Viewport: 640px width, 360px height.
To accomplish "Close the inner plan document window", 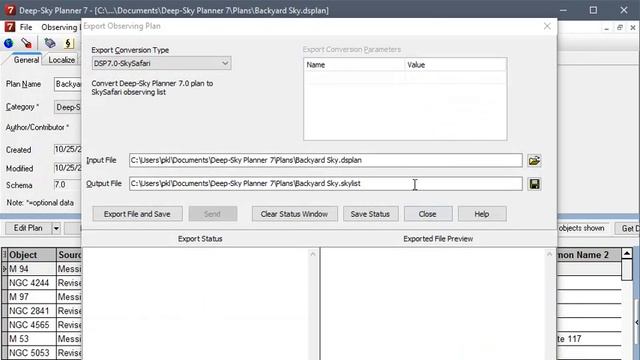I will pos(633,28).
